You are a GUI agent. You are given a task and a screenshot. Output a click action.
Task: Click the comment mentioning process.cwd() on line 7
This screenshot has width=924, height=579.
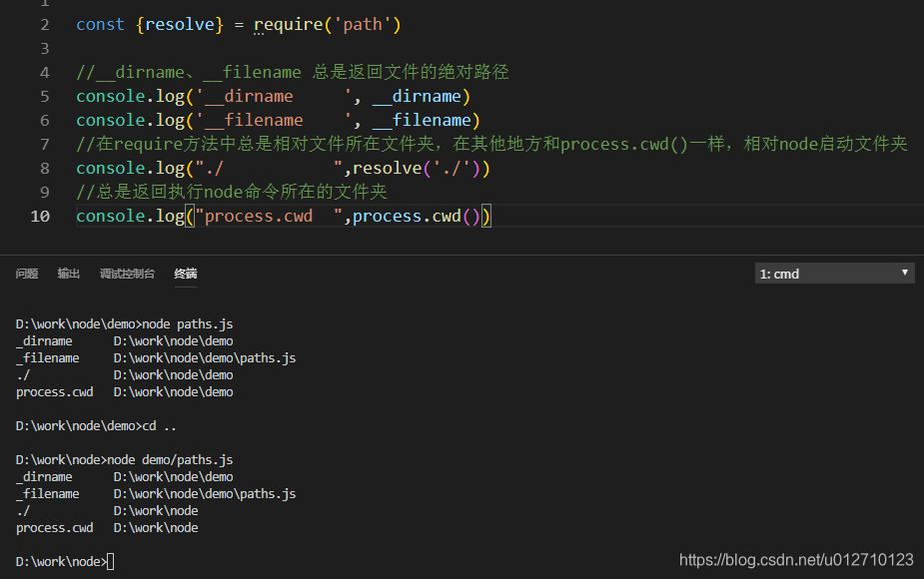(491, 145)
